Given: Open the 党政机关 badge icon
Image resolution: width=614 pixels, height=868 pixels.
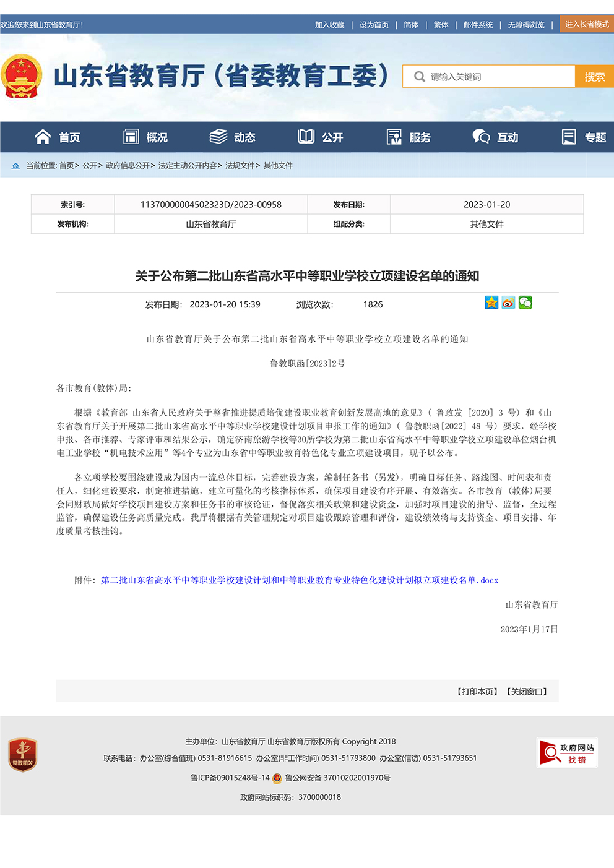Looking at the screenshot, I should 23,754.
